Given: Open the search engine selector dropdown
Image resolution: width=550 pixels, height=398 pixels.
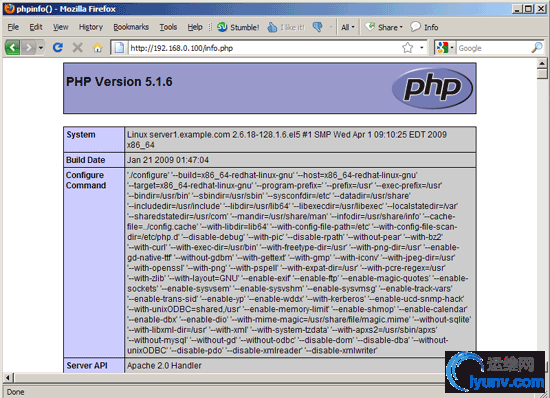Looking at the screenshot, I should click(444, 48).
